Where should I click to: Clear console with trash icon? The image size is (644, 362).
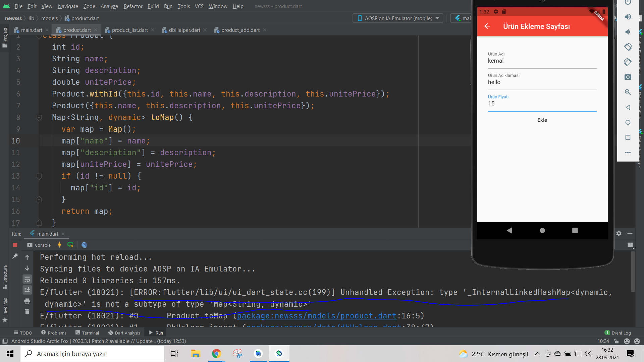pyautogui.click(x=27, y=312)
